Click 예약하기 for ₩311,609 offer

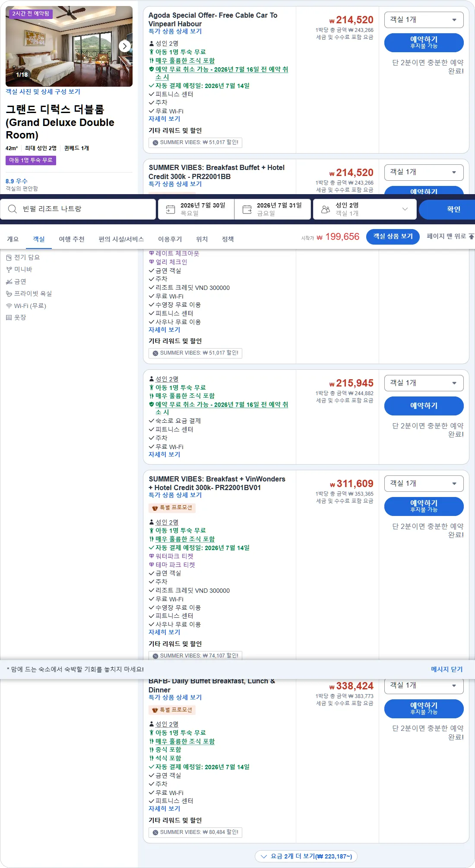click(424, 506)
